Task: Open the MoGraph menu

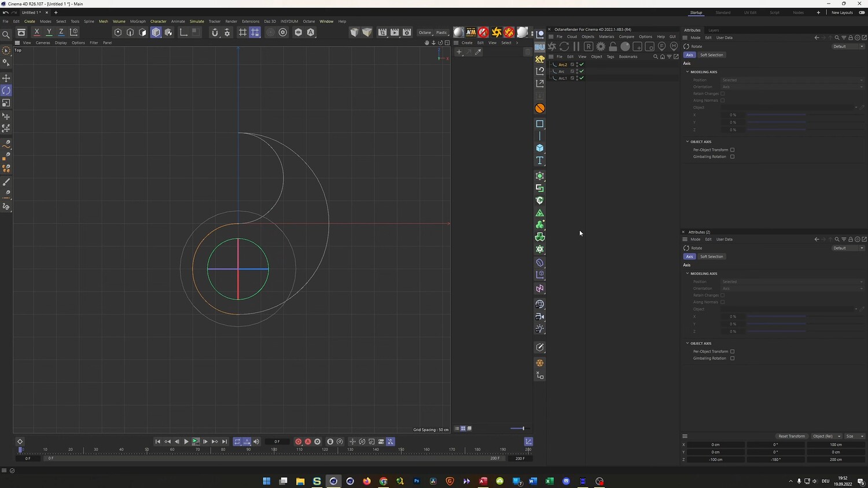Action: click(x=138, y=21)
